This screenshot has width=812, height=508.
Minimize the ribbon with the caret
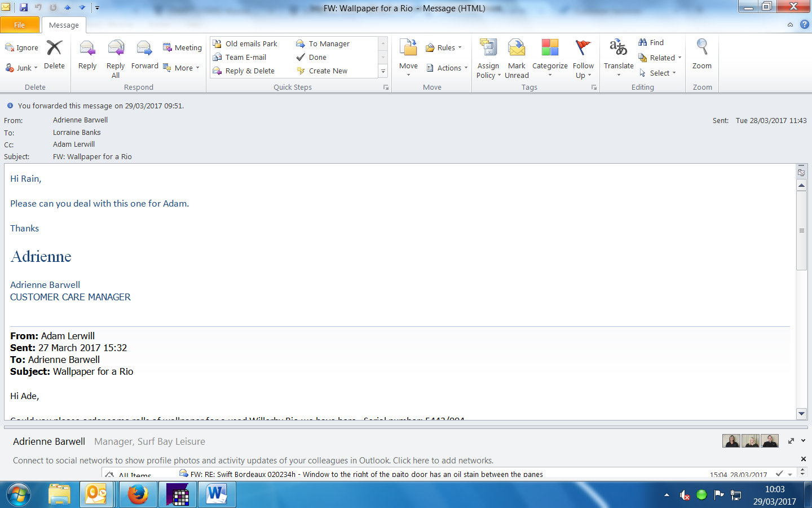pyautogui.click(x=790, y=25)
